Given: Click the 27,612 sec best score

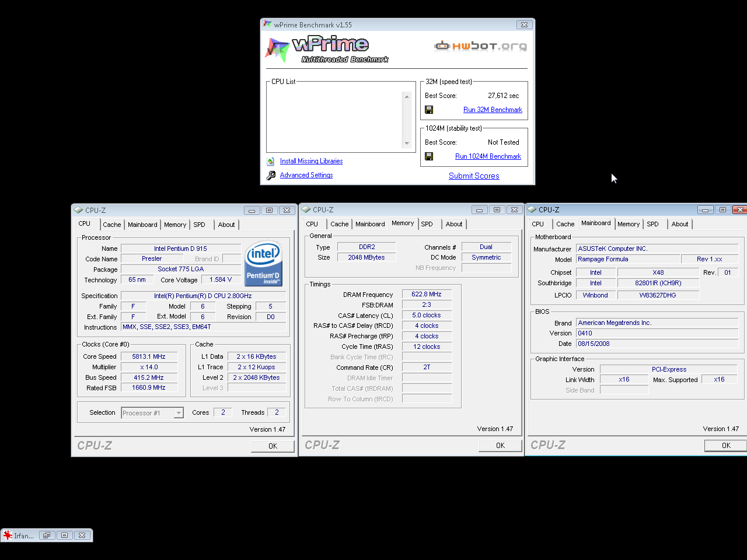Looking at the screenshot, I should point(503,96).
